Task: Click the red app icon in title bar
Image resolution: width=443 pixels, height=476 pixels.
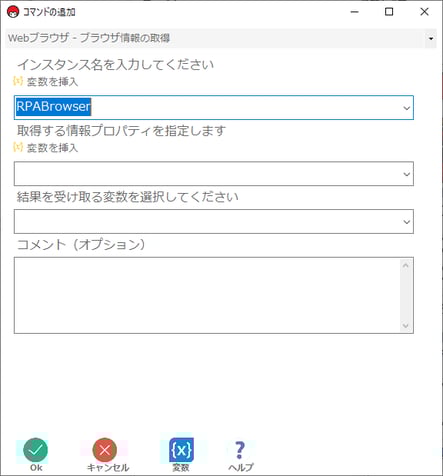Action: point(13,12)
